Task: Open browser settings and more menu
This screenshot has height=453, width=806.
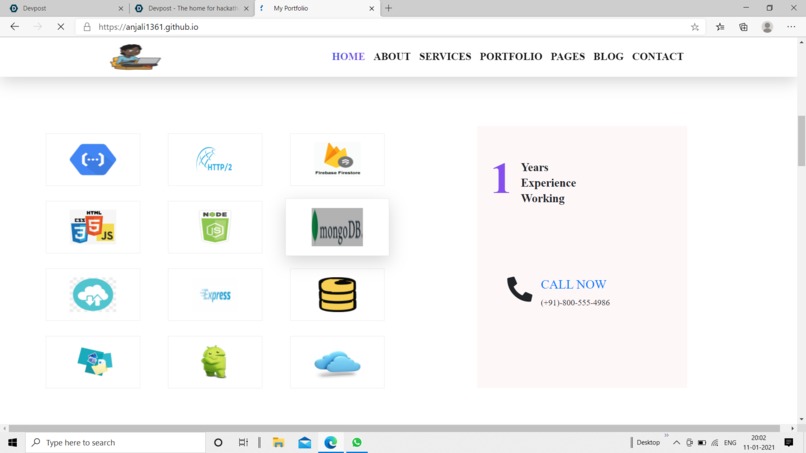Action: 791,27
